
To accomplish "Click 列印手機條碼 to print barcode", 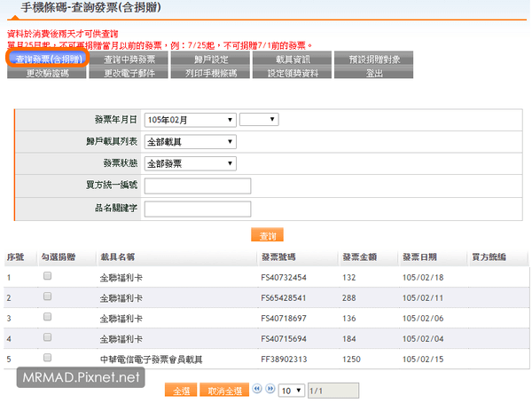I will [211, 73].
